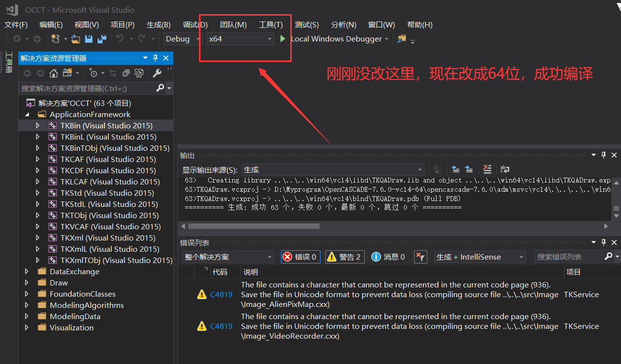621x364 pixels.
Task: Click the Error List search field
Action: coord(568,257)
